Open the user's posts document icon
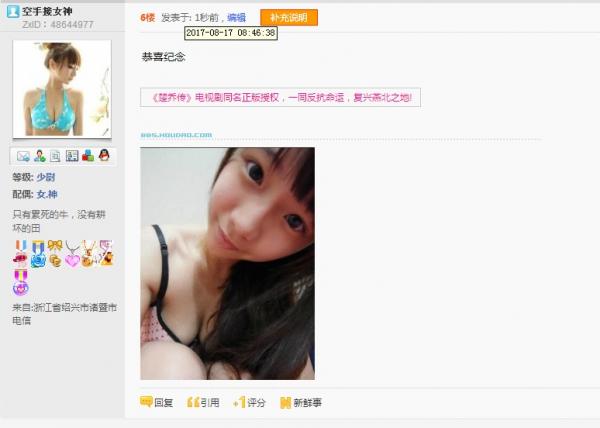 coord(55,156)
